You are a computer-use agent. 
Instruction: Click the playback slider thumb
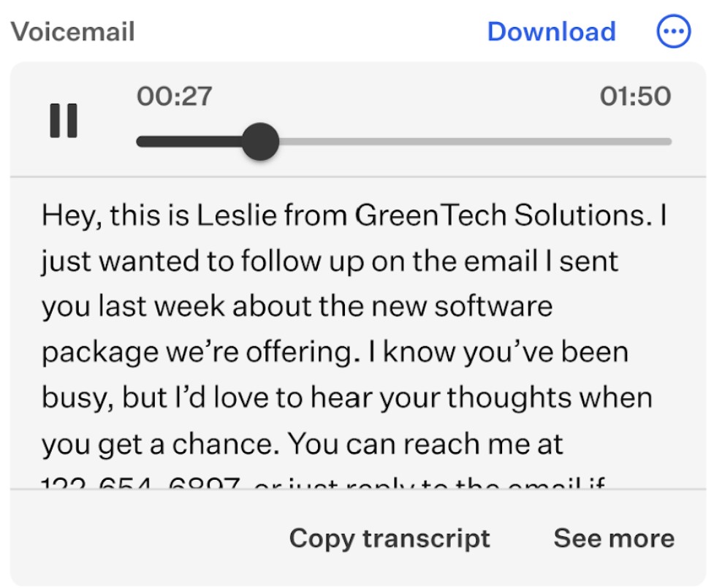(260, 142)
